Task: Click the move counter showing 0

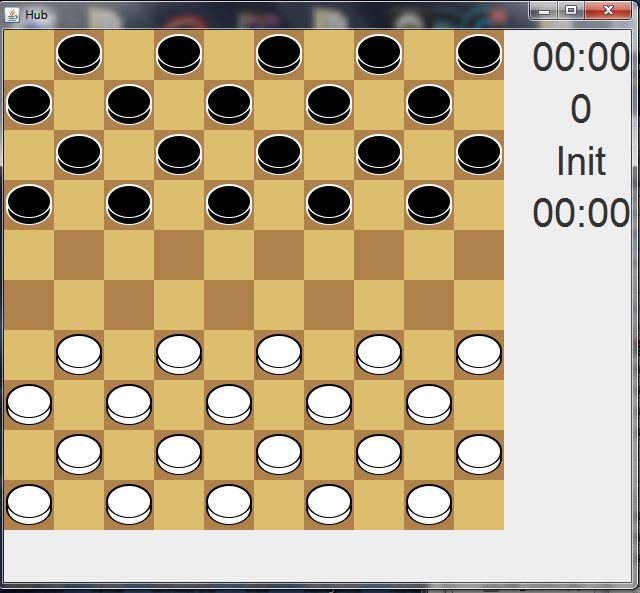Action: [x=581, y=109]
